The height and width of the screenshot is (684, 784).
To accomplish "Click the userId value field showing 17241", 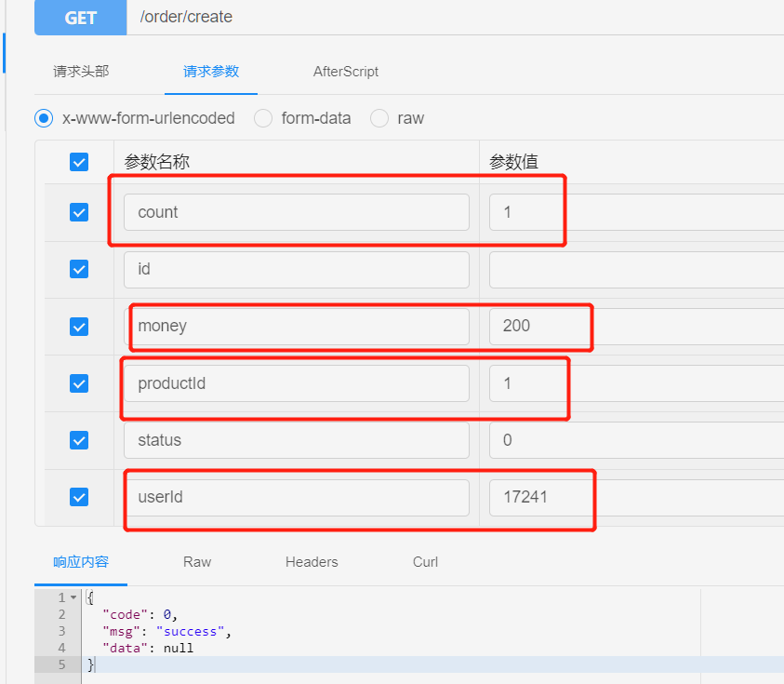I will [x=636, y=497].
